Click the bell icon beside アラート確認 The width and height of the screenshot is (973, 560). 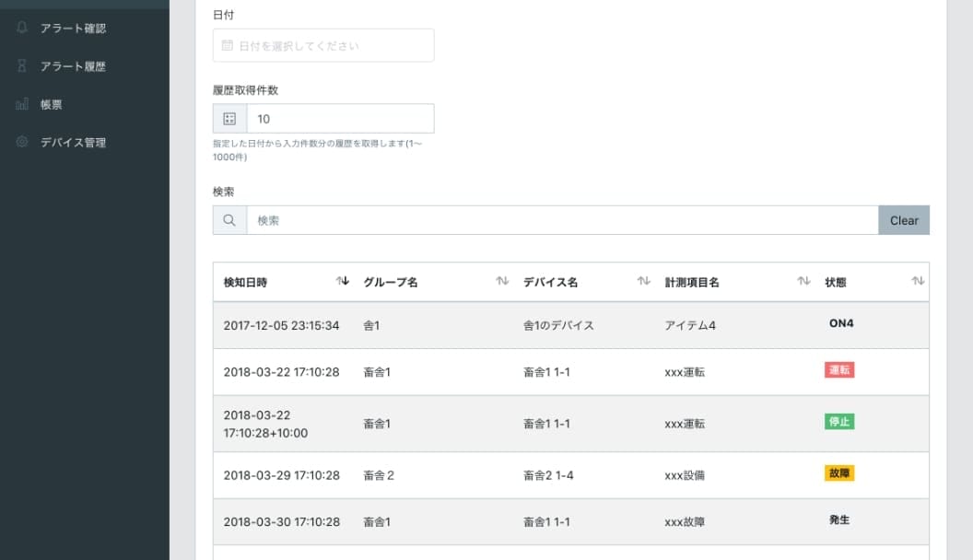click(x=22, y=28)
